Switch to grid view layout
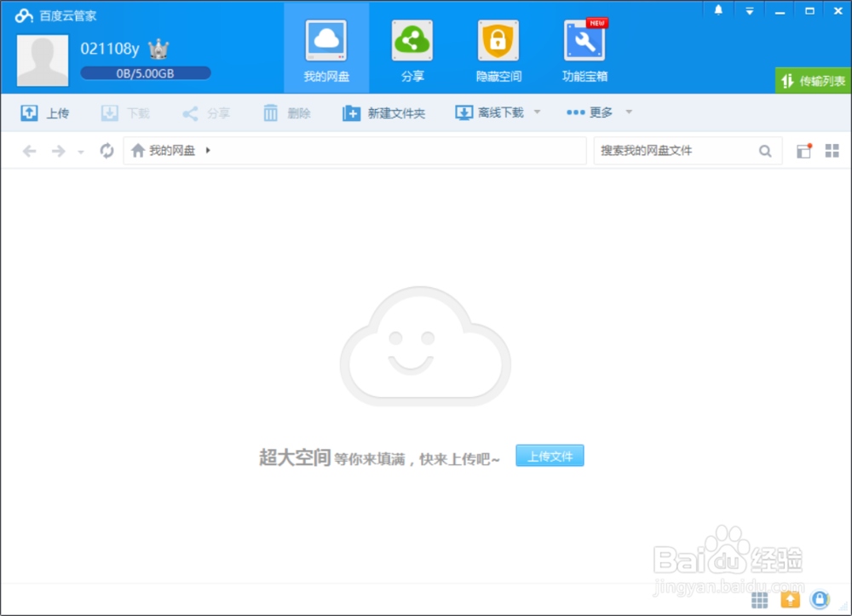Screen dimensions: 852x616 click(x=833, y=150)
